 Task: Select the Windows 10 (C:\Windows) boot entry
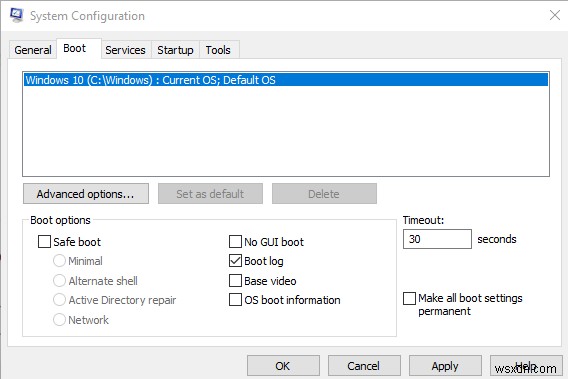286,80
